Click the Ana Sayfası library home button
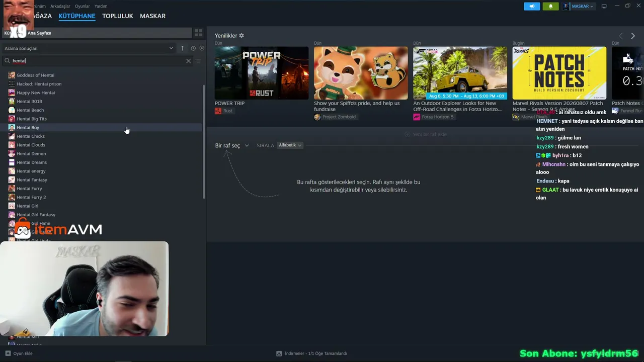This screenshot has width=644, height=362. click(97, 33)
